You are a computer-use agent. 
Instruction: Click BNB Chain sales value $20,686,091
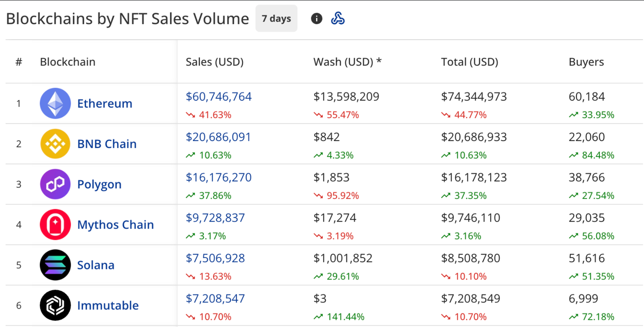(x=218, y=137)
